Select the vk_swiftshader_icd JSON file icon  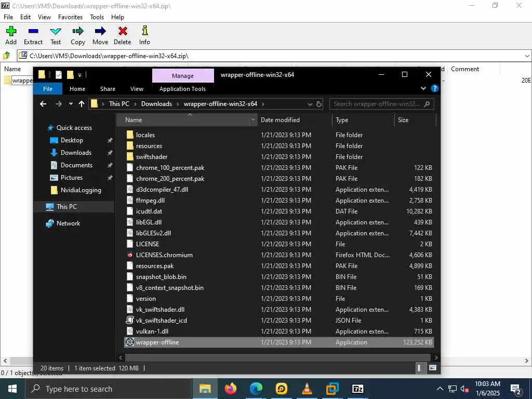[x=129, y=320]
